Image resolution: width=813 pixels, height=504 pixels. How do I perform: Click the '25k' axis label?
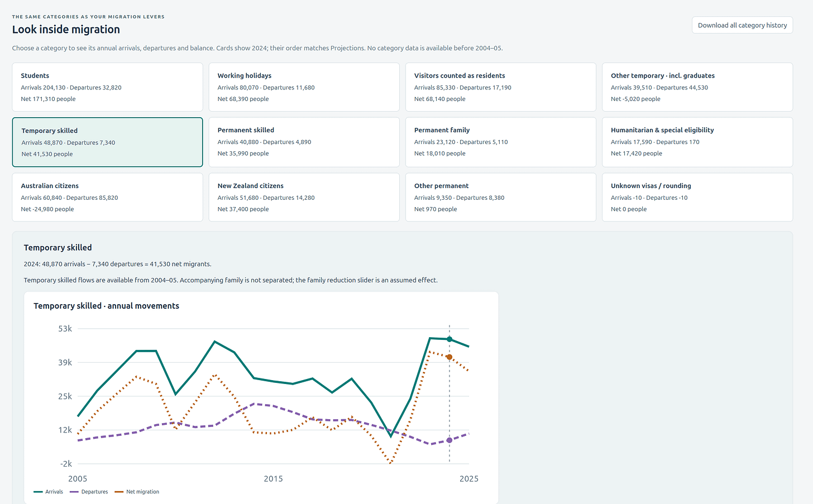65,396
